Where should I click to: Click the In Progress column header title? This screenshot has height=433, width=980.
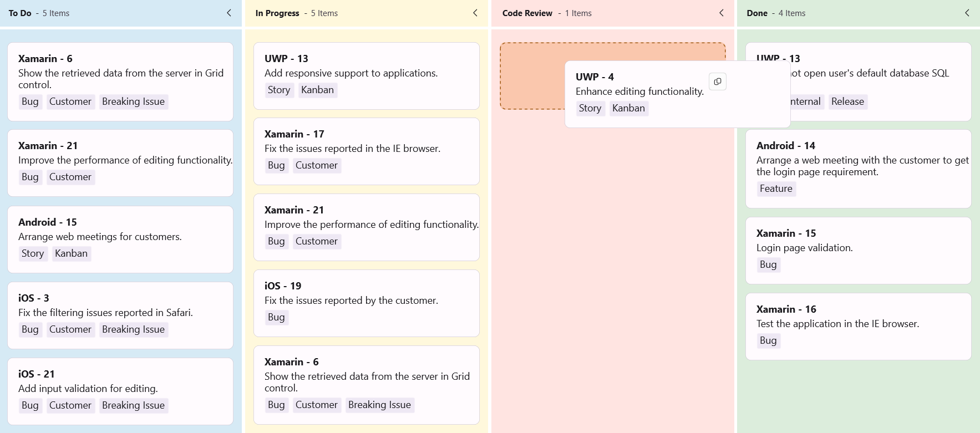(277, 13)
